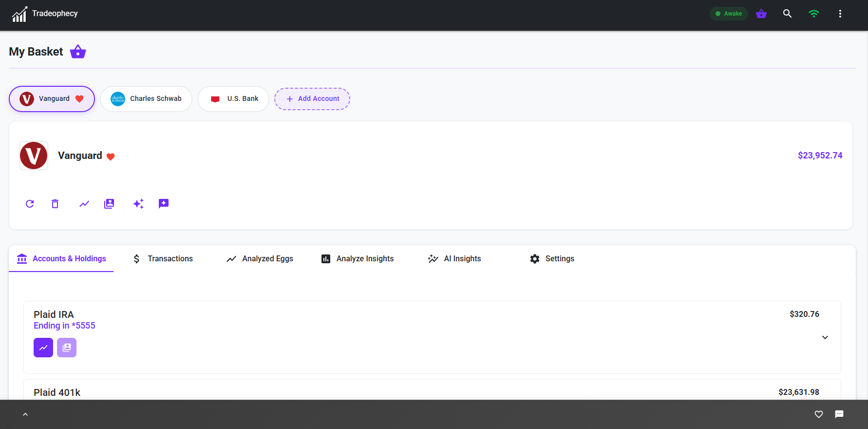Click the Plaid IRA purple chart button
This screenshot has width=868, height=429.
tap(43, 348)
